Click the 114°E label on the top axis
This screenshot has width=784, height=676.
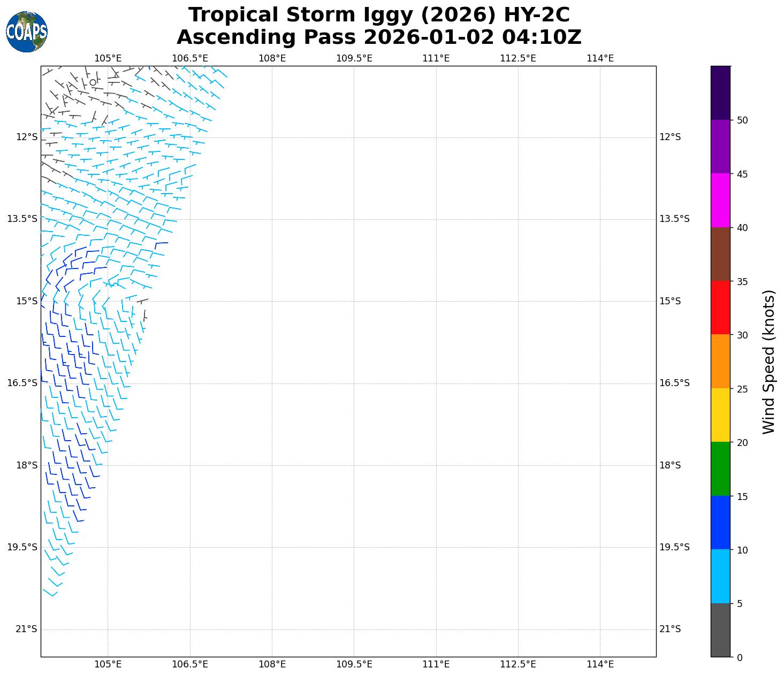click(600, 58)
